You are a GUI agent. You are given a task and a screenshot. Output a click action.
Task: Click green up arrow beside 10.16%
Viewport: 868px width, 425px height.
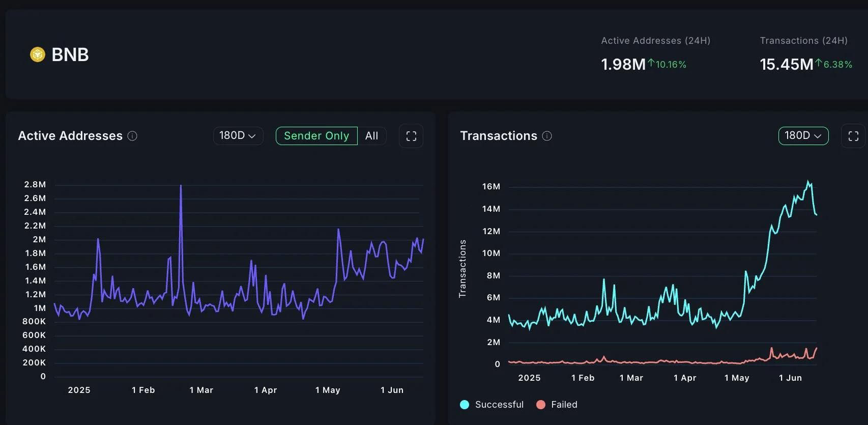click(x=651, y=63)
